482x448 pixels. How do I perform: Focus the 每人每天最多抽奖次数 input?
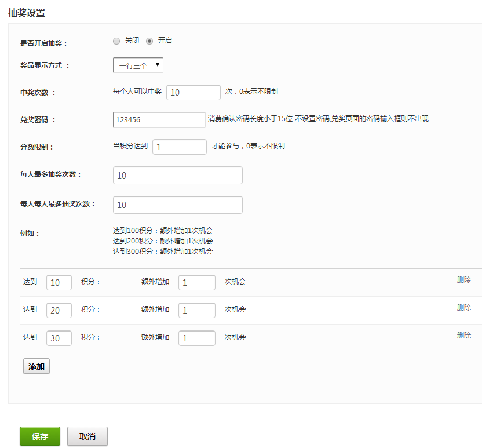click(x=178, y=205)
